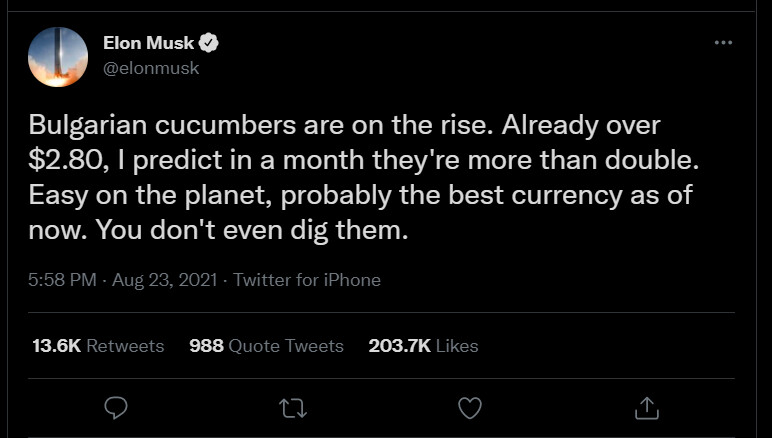Open the share tweet icon
772x438 pixels.
[646, 406]
